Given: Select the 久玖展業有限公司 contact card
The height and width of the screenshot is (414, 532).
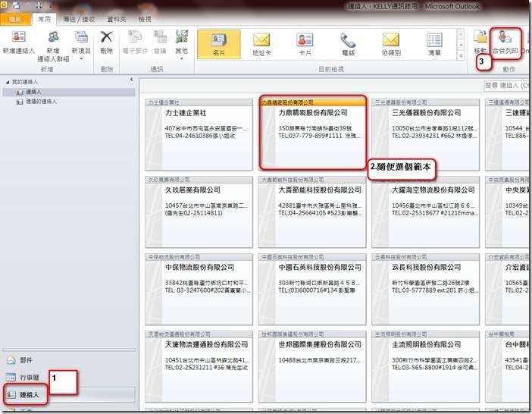Looking at the screenshot, I should [199, 212].
